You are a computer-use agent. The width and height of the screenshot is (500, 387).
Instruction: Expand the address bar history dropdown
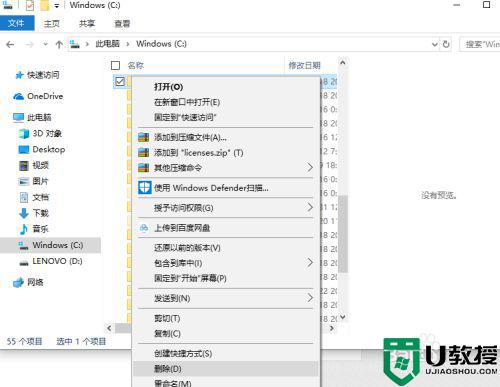tap(435, 44)
